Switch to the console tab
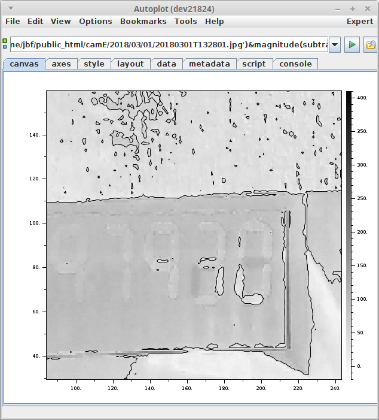This screenshot has height=420, width=379. click(295, 64)
